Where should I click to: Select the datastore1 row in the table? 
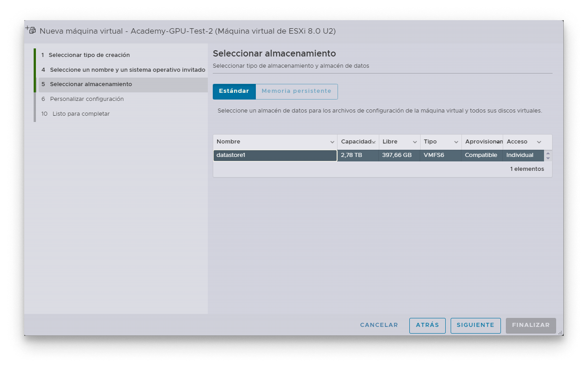275,155
